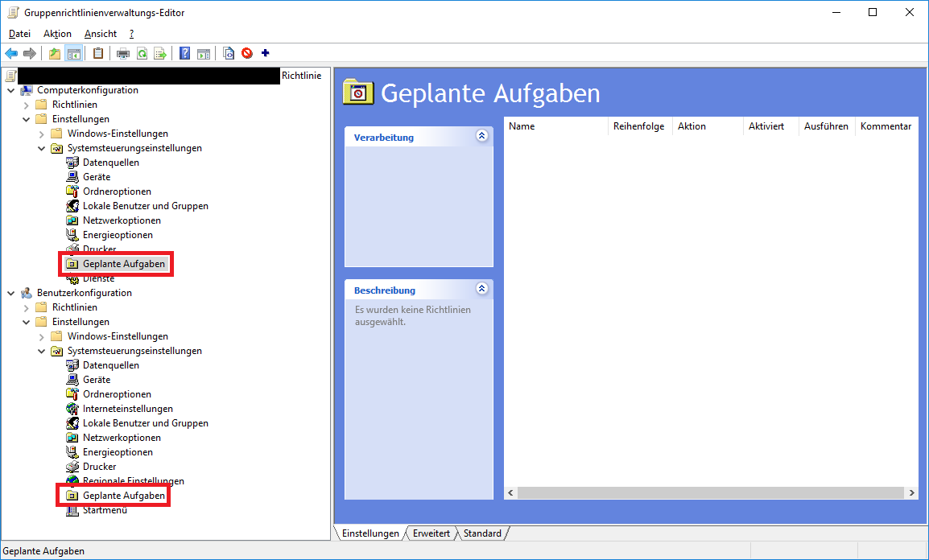Open the Aktion menu
The width and height of the screenshot is (929, 560).
(57, 34)
